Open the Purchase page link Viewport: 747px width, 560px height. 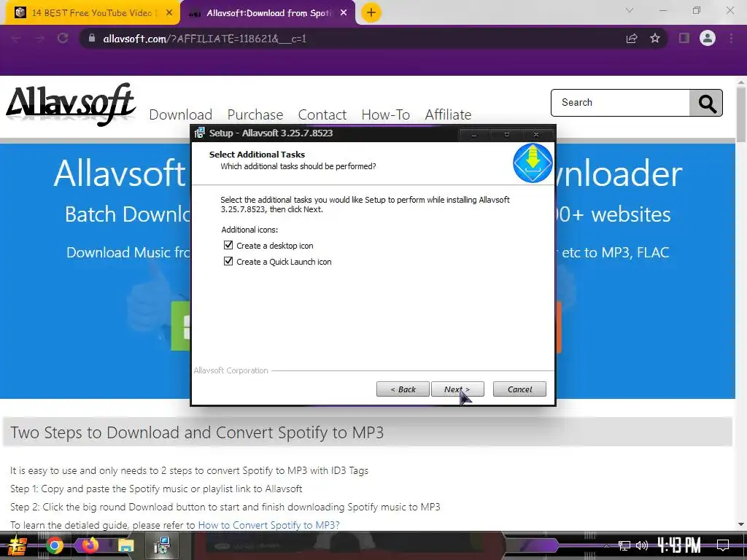point(255,114)
